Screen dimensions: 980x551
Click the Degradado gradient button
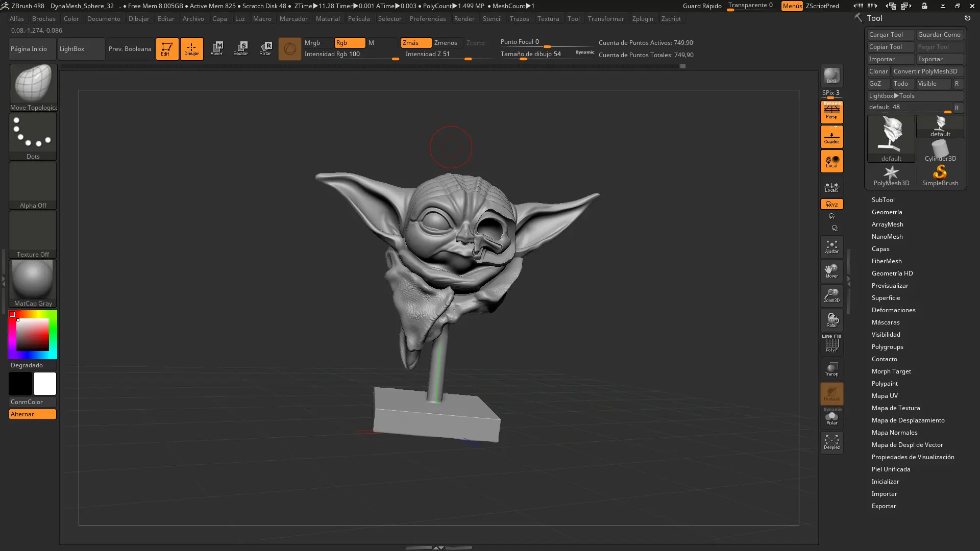tap(33, 365)
